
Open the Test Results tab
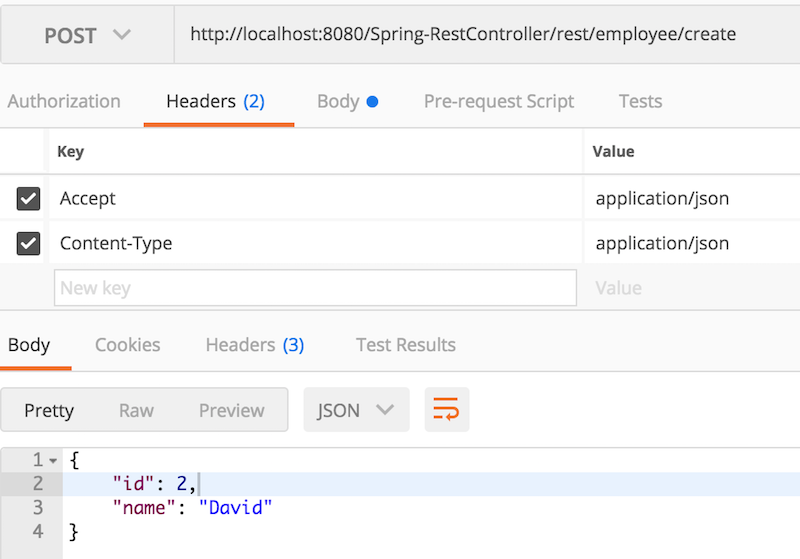click(x=406, y=345)
